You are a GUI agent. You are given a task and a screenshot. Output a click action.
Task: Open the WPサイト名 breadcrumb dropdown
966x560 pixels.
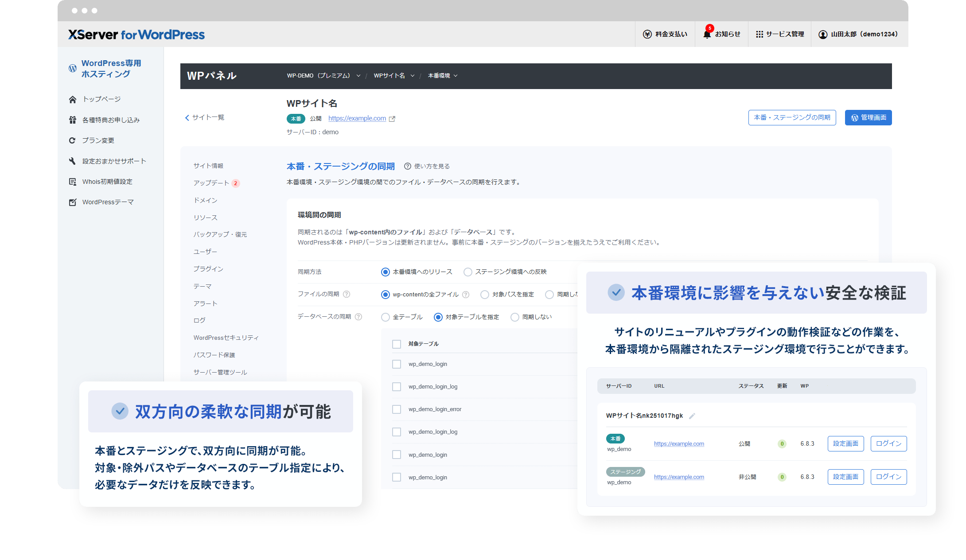394,76
